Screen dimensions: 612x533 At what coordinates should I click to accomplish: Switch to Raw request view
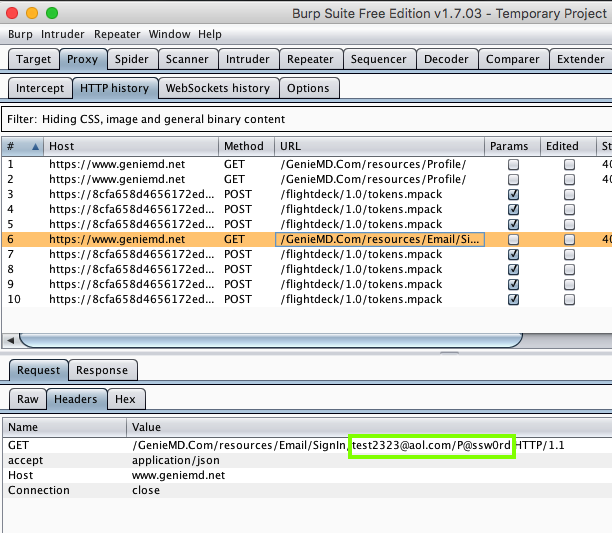tap(28, 399)
